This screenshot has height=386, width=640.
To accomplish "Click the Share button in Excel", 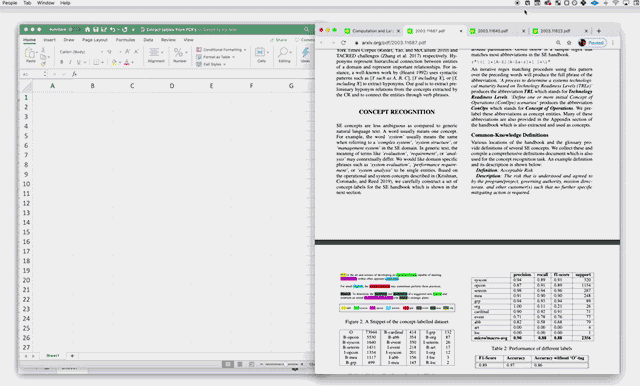I will (x=278, y=40).
